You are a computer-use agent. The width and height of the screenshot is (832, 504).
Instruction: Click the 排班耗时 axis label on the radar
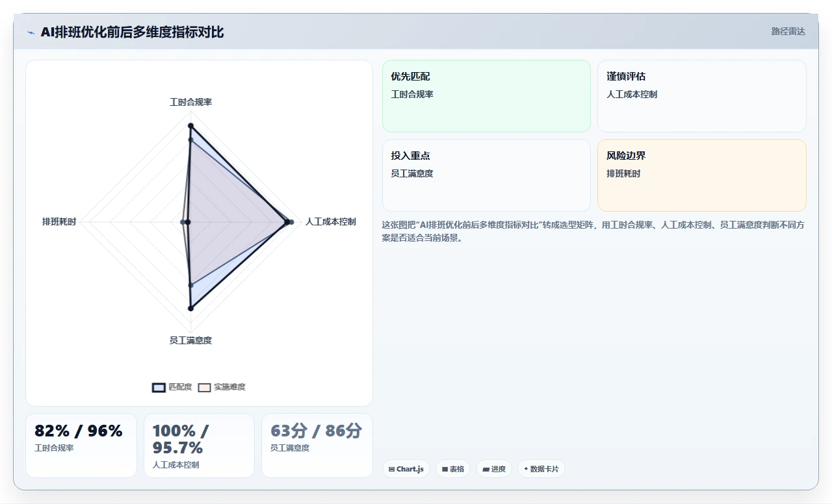tap(59, 221)
